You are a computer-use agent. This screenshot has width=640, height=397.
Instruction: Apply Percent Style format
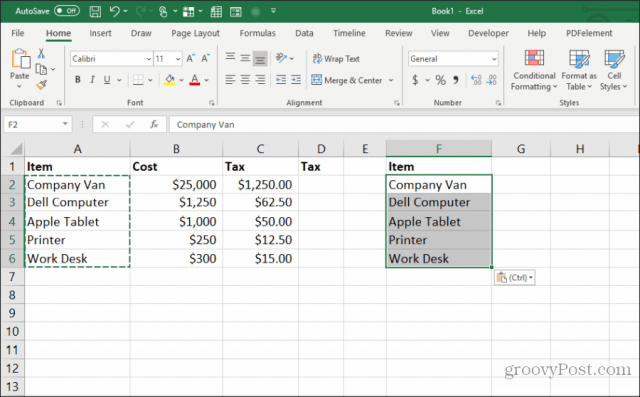(440, 80)
